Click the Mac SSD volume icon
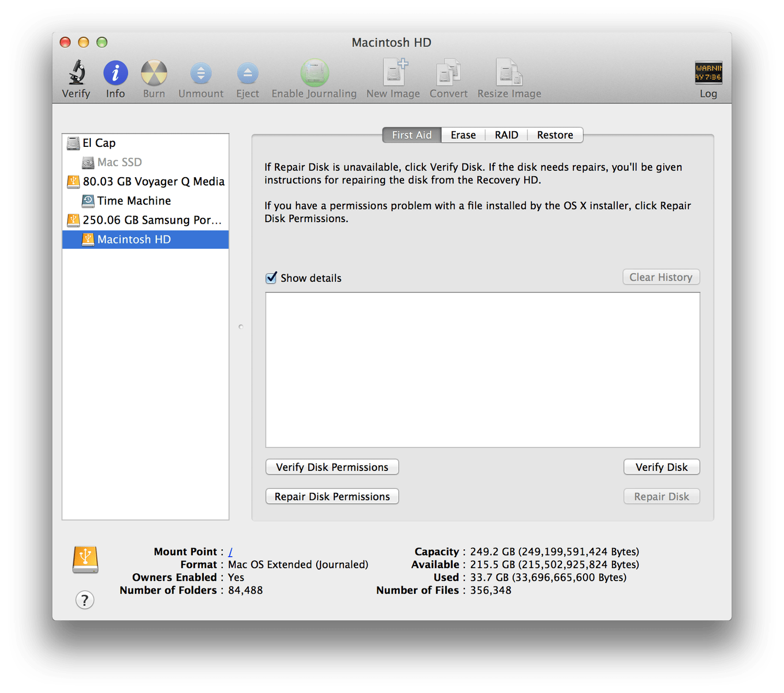 coord(88,163)
